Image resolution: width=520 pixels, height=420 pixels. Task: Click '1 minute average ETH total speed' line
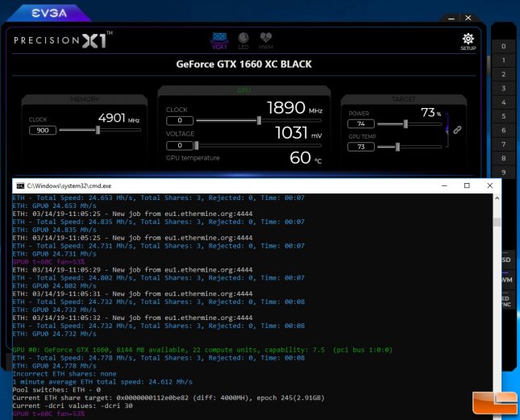coord(102,382)
